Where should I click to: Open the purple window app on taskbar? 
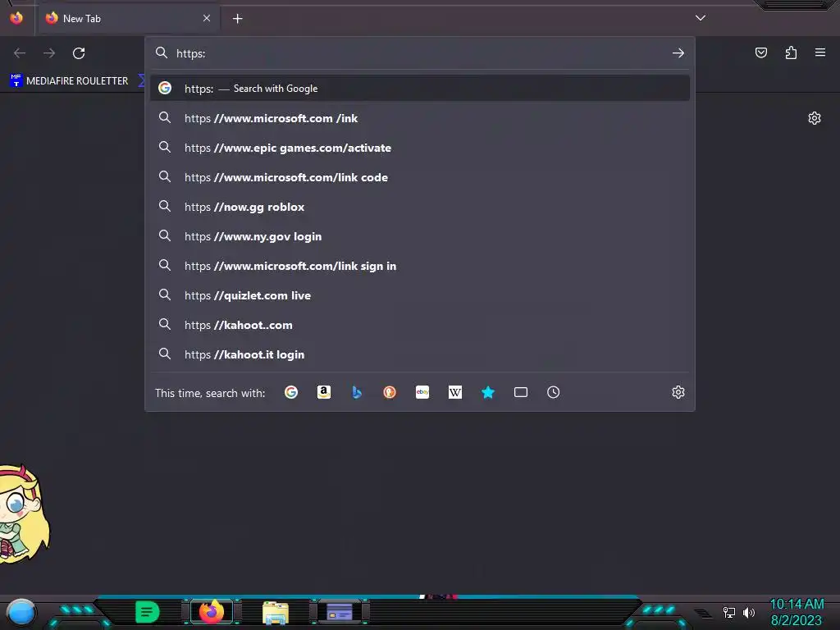coord(340,612)
